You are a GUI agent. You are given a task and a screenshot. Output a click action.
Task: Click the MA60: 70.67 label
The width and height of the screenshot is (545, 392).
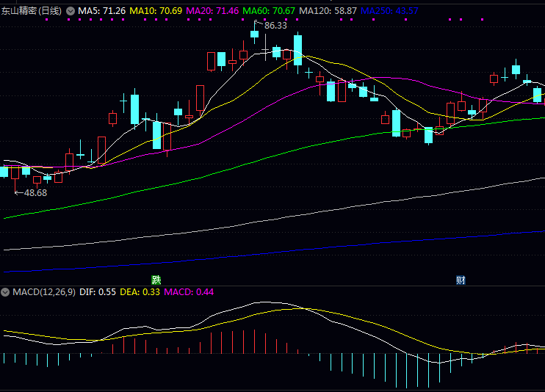[269, 11]
